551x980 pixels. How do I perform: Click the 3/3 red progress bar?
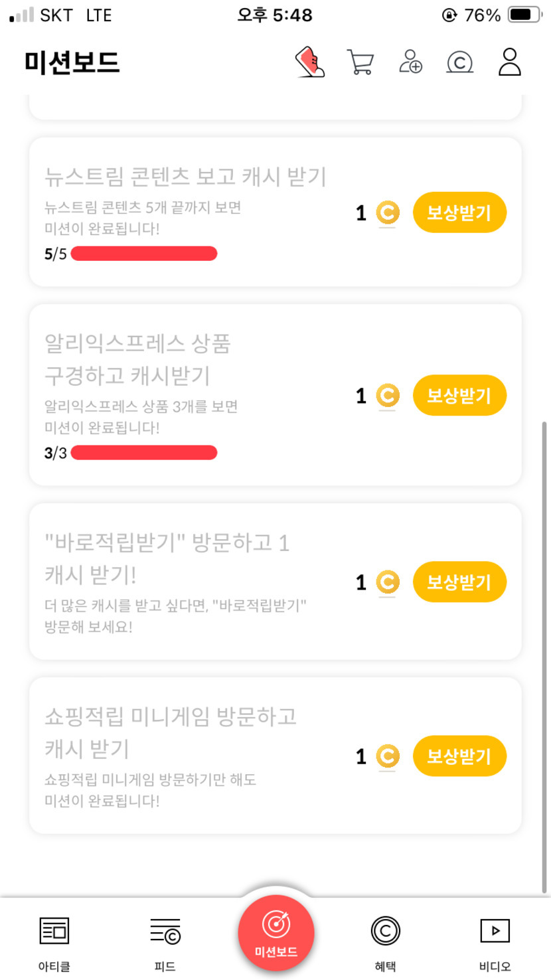[x=143, y=453]
